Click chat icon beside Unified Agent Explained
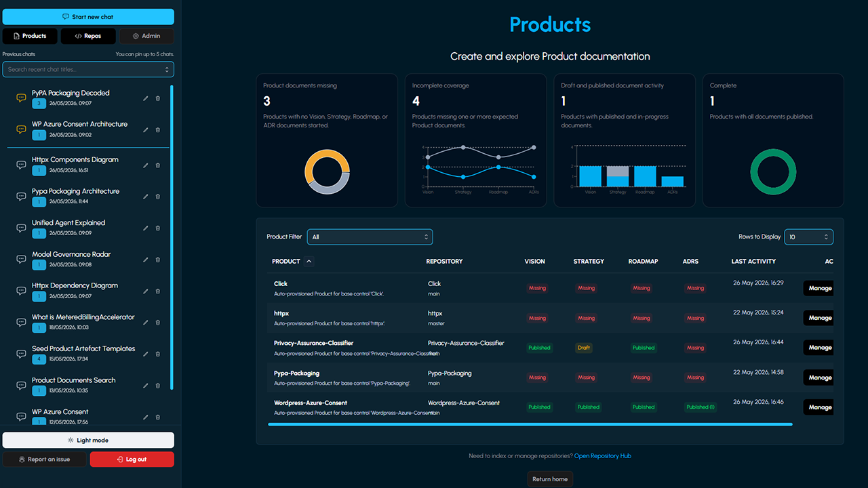 point(21,228)
